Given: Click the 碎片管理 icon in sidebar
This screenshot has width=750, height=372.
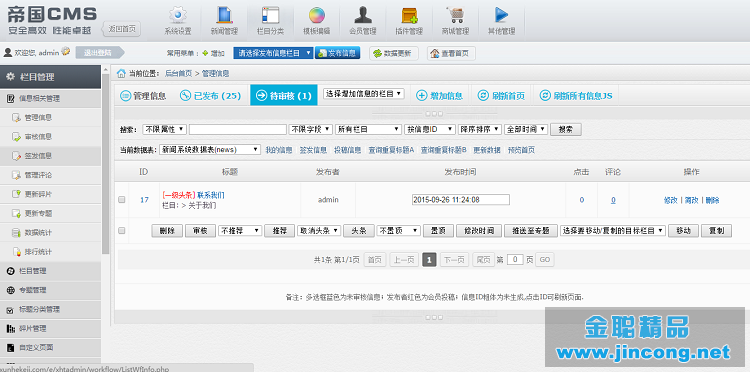Looking at the screenshot, I should (x=10, y=328).
